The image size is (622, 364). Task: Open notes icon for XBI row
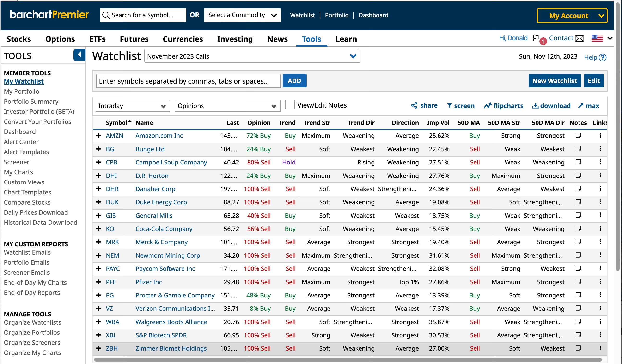578,335
